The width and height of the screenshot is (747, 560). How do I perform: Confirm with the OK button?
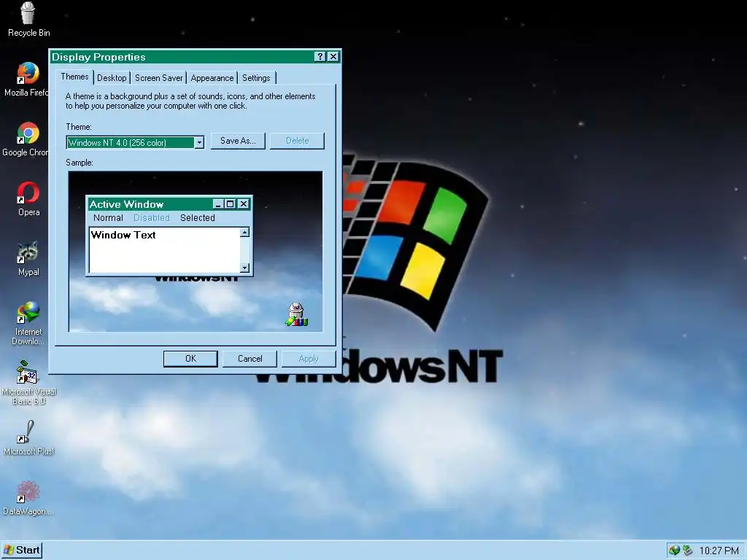click(190, 359)
